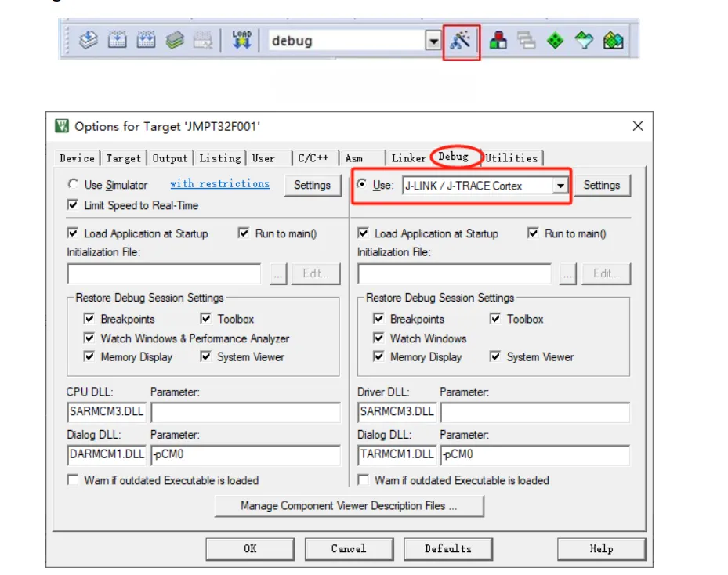Screen dimensions: 728x575
Task: Toggle simulator Memory Display checkbox
Action: (x=89, y=356)
